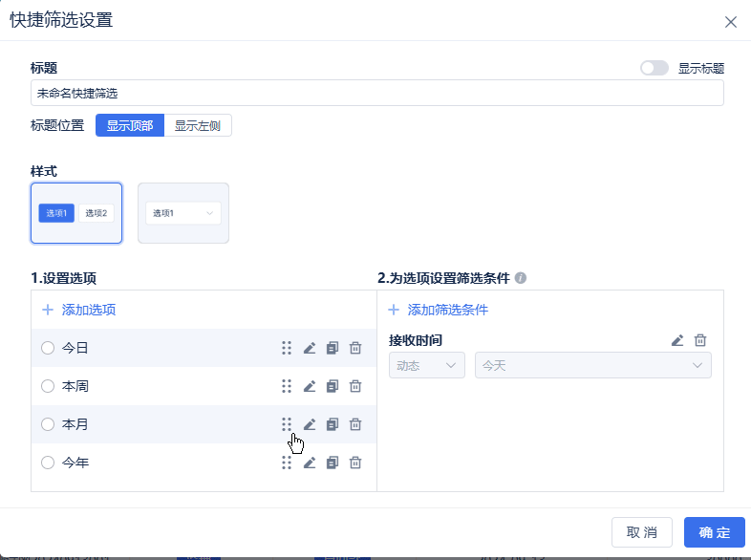Delete the 接收时间 filter condition
The image size is (751, 560).
click(x=700, y=340)
